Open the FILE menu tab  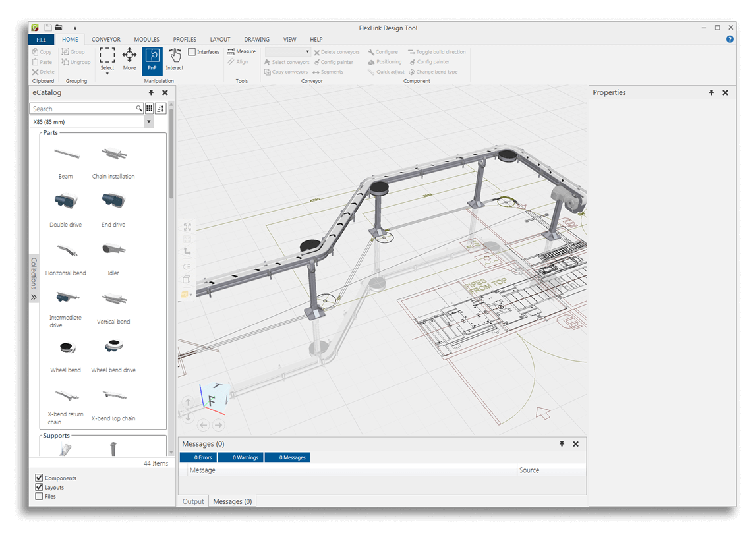point(42,40)
